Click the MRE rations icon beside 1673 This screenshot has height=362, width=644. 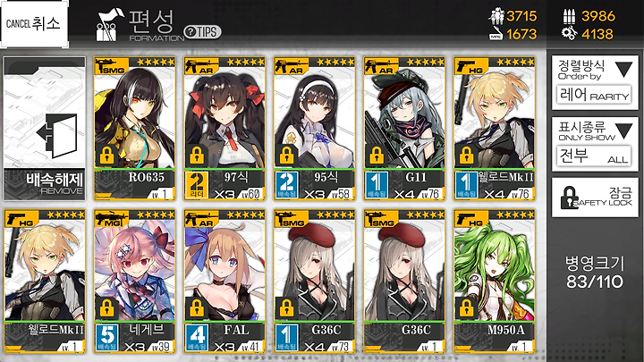pyautogui.click(x=496, y=34)
